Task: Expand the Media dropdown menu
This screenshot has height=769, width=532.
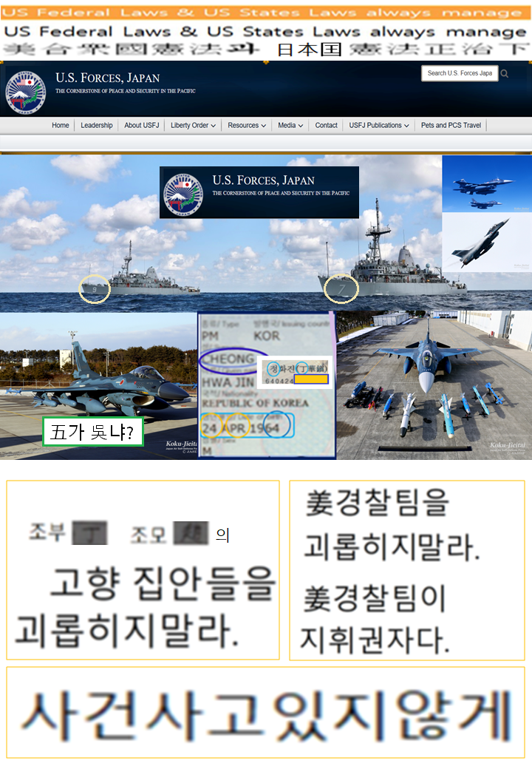Action: [x=290, y=125]
